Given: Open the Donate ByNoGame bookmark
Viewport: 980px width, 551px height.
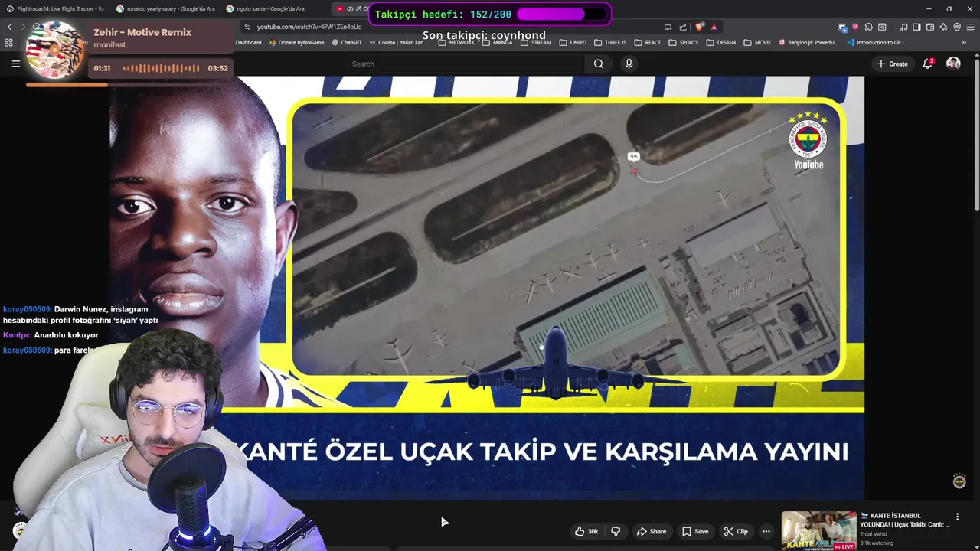Looking at the screenshot, I should click(297, 42).
